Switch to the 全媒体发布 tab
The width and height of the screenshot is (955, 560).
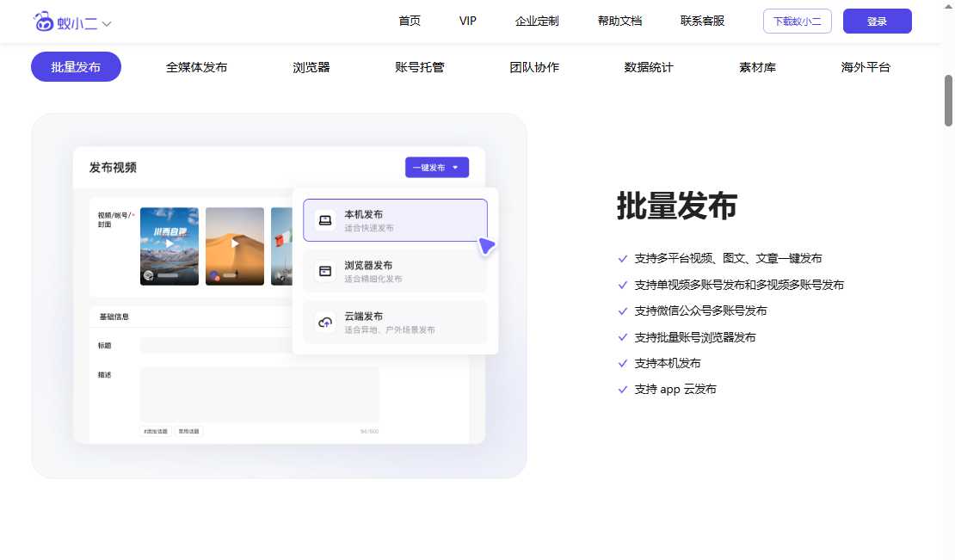(196, 66)
